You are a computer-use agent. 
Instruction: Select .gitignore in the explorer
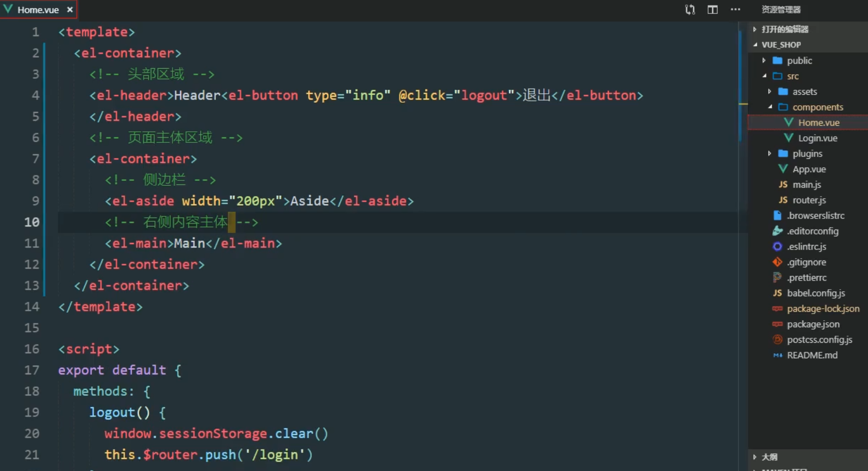(806, 263)
